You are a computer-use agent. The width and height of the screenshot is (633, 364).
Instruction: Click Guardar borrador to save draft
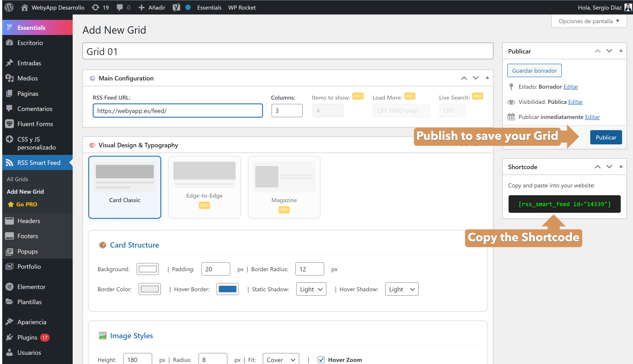pyautogui.click(x=534, y=71)
